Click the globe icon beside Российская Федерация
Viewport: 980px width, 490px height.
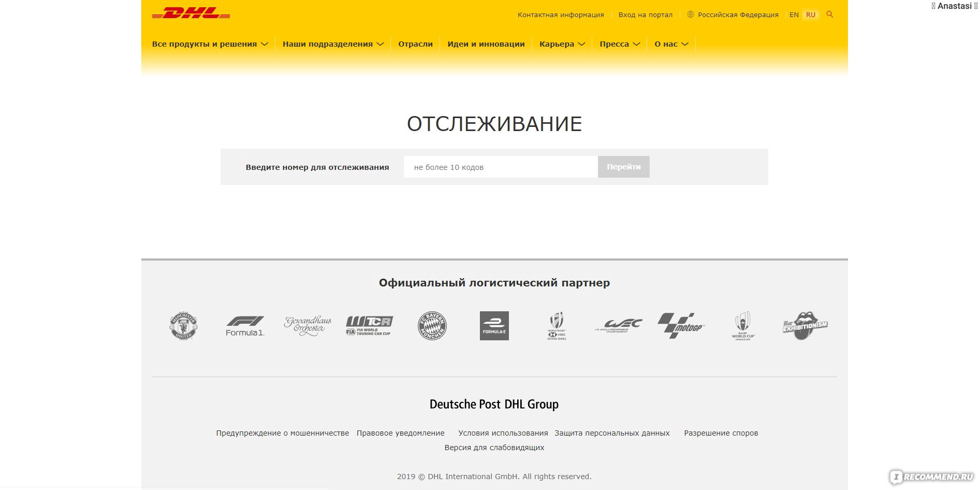click(690, 15)
